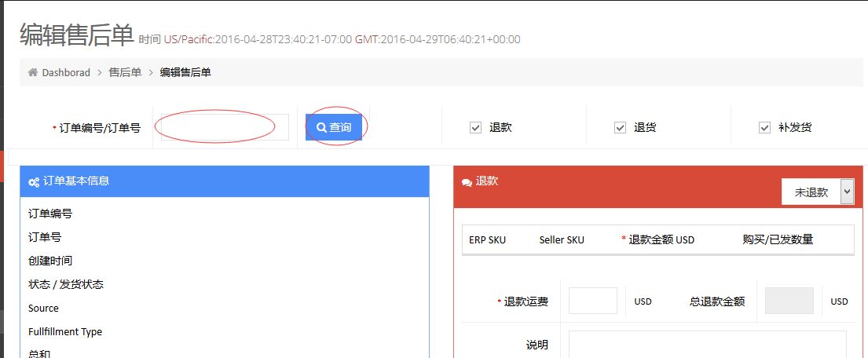Click the home icon before Dashborad
Viewport: 868px width, 358px height.
pos(33,72)
